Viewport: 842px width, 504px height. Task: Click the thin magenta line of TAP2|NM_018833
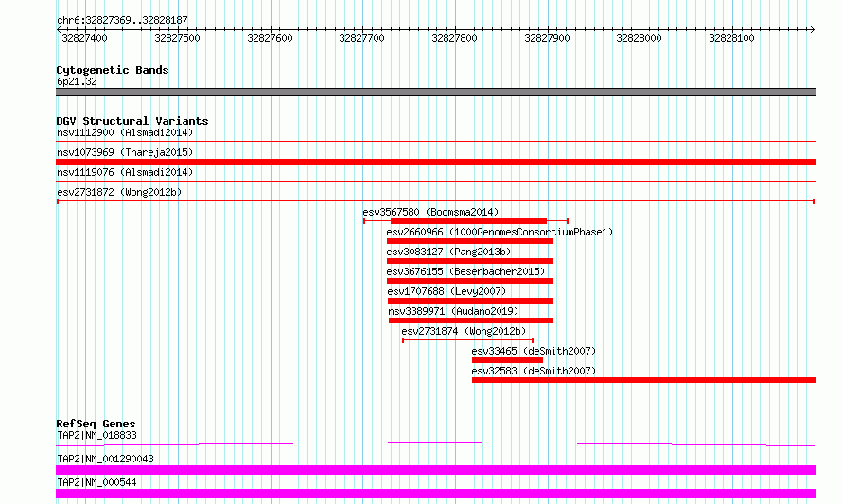pos(435,443)
